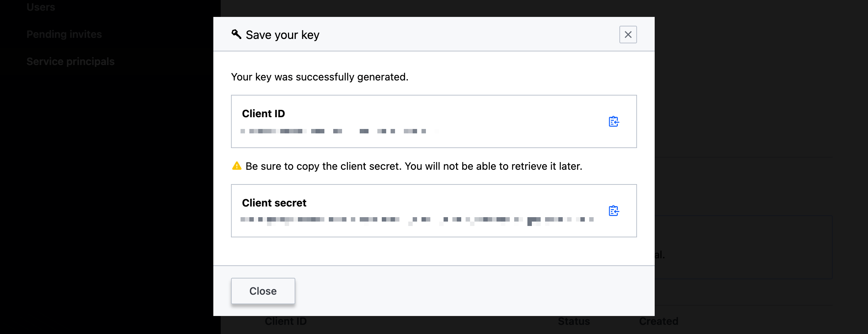The height and width of the screenshot is (334, 868).
Task: Click the key icon beside Save your key
Action: click(x=236, y=35)
